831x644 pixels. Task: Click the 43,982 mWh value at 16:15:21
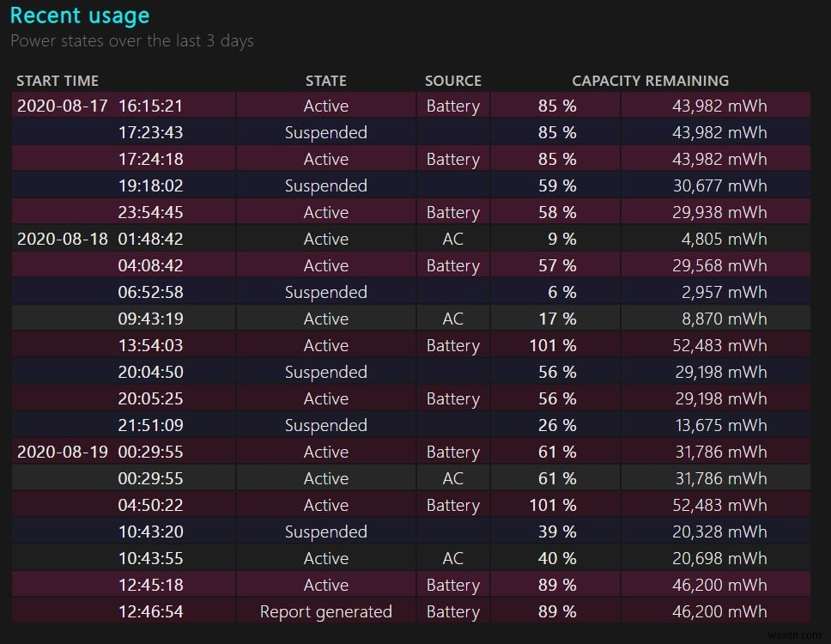coord(719,106)
